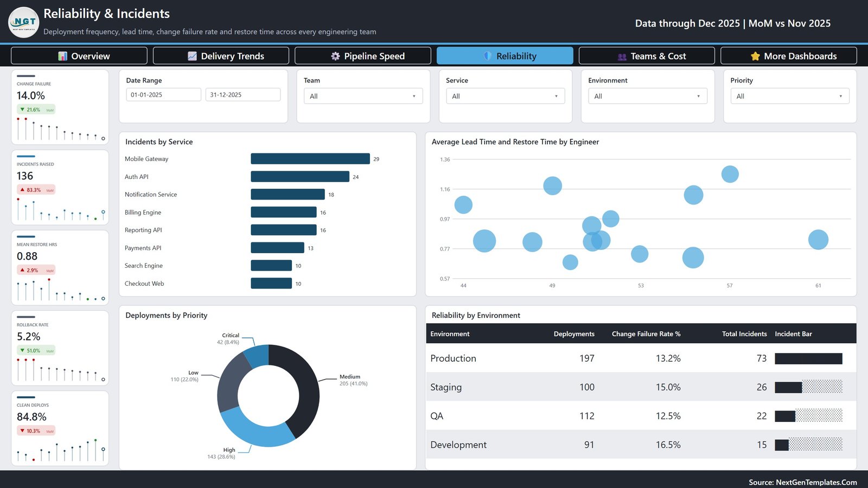Image resolution: width=868 pixels, height=488 pixels.
Task: Sort by Change Failure Rate % header
Action: [646, 334]
